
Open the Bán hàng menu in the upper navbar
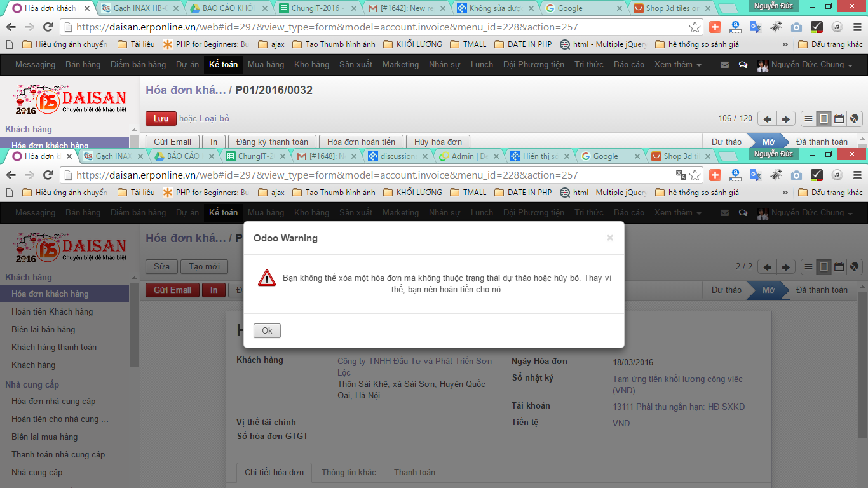tap(83, 65)
